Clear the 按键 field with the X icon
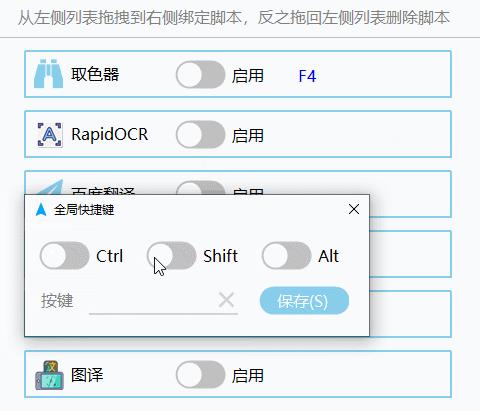Screen dimensions: 480x411 click(x=226, y=300)
